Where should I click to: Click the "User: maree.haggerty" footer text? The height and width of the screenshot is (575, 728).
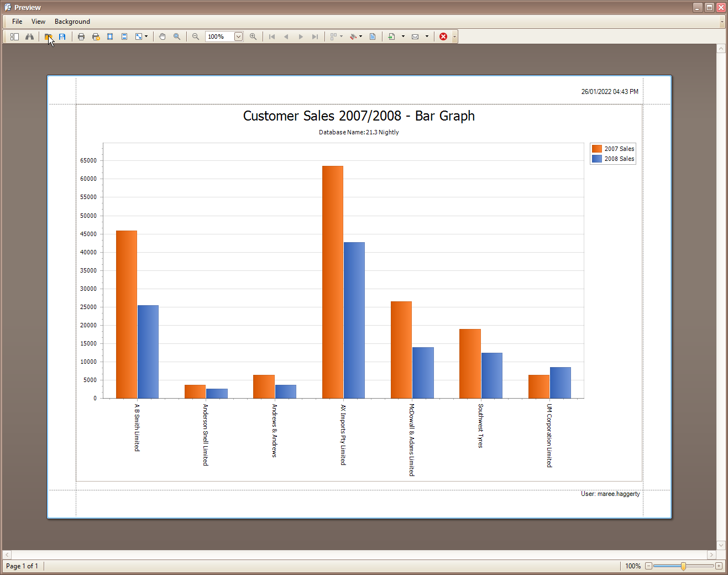[610, 494]
